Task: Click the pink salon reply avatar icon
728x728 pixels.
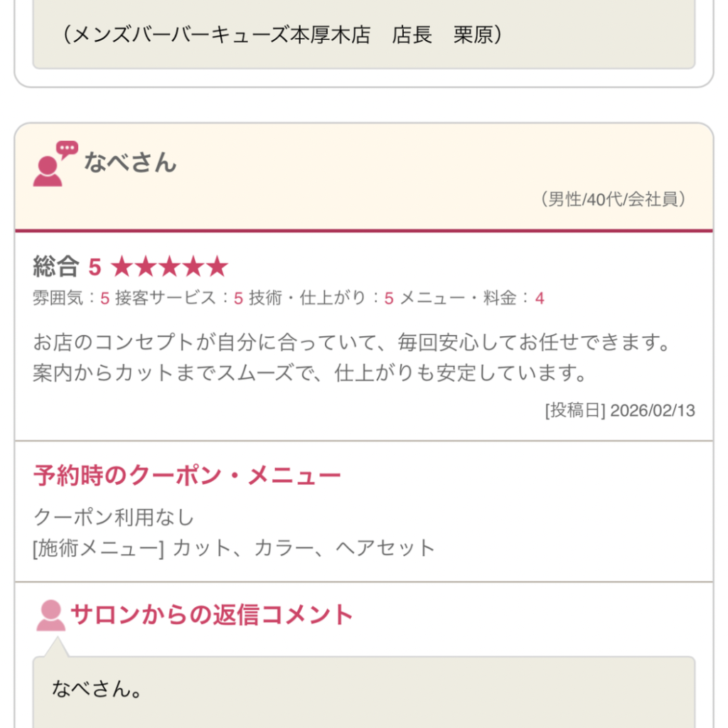Action: (50, 616)
